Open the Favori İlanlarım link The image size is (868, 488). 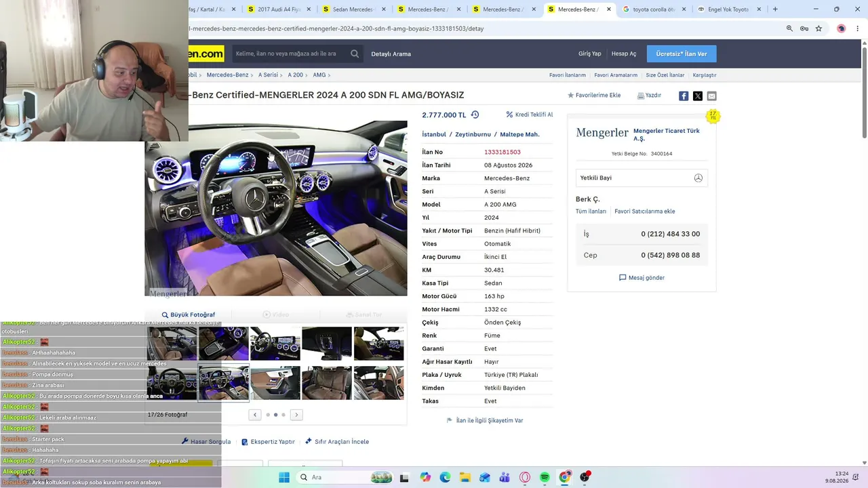[568, 75]
